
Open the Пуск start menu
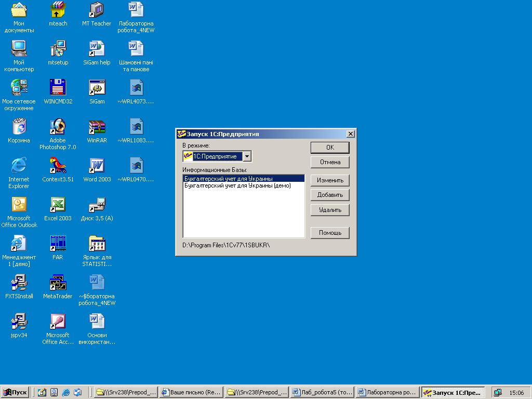click(x=15, y=393)
